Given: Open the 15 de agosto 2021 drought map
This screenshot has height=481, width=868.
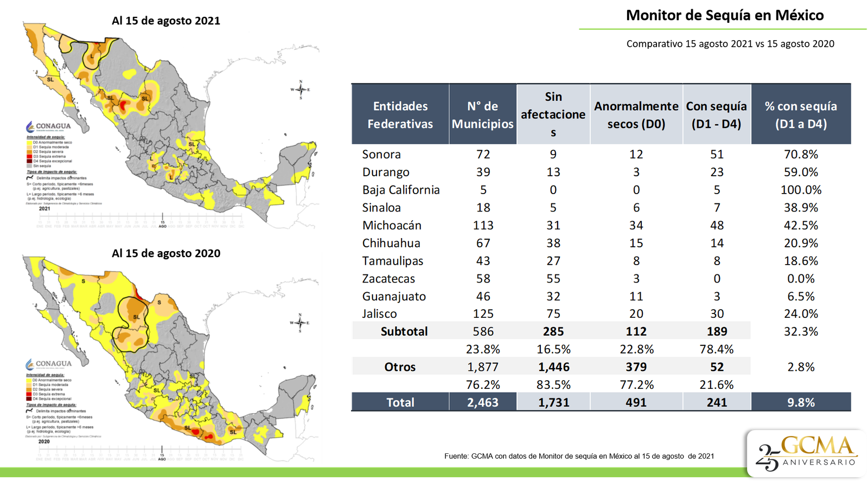Looking at the screenshot, I should click(170, 126).
